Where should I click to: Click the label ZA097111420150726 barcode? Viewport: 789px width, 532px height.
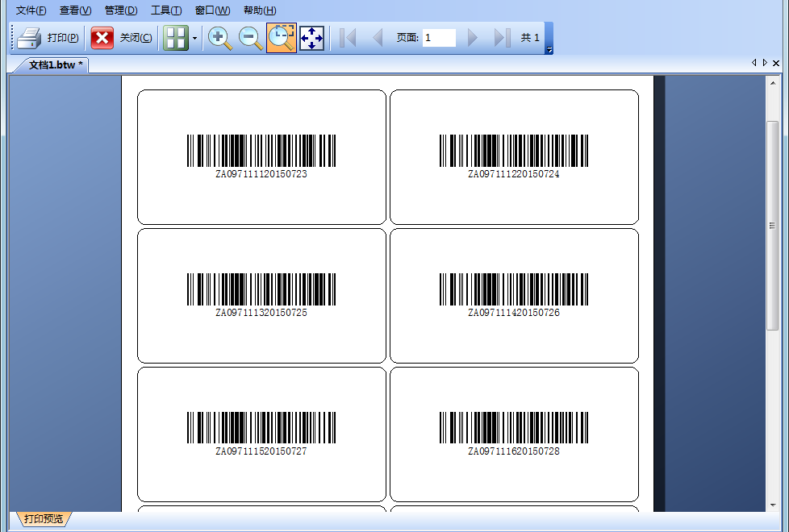514,289
